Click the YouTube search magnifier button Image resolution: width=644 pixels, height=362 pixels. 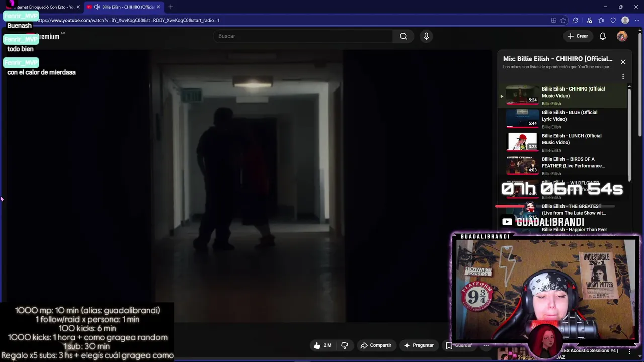coord(404,36)
